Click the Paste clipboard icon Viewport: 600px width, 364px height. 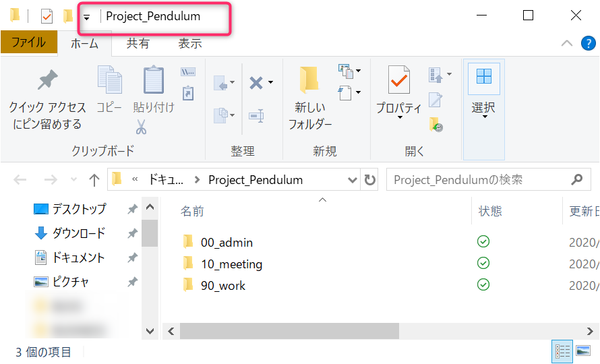coord(153,81)
